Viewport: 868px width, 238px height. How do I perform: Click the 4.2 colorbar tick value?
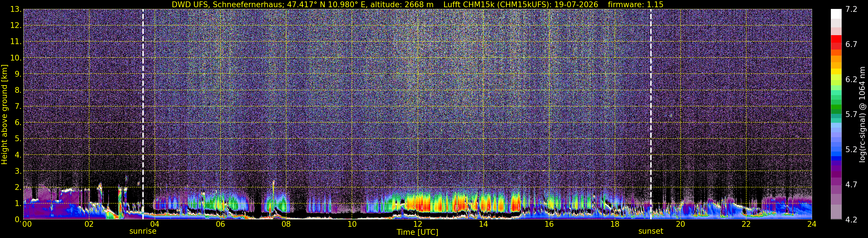851,220
